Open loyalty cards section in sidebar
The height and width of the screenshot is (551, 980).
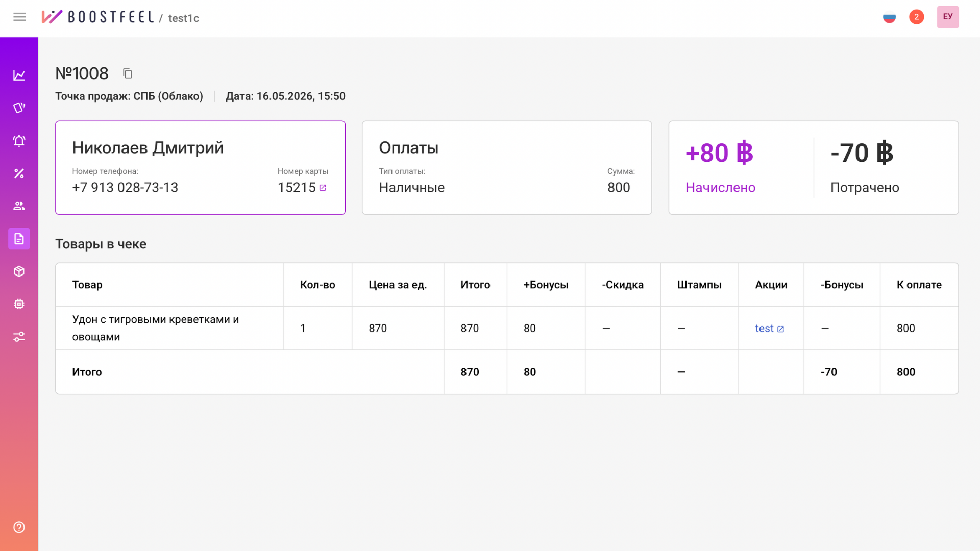(19, 108)
